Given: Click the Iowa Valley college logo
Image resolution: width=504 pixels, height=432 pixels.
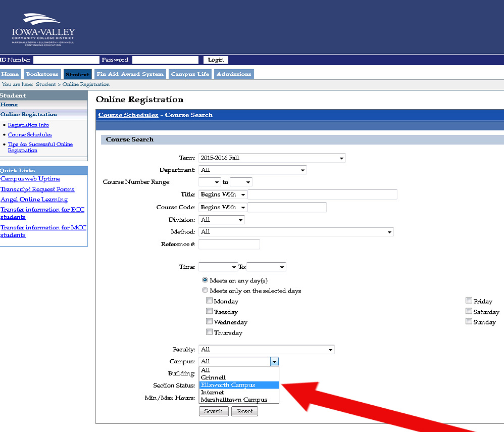Looking at the screenshot, I should point(43,30).
